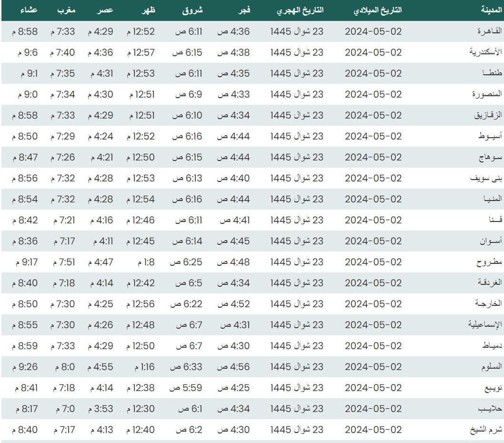Screen dimensions: 504x443
Task: Click the التاريخ الميلادي column header
Action: click(x=373, y=10)
